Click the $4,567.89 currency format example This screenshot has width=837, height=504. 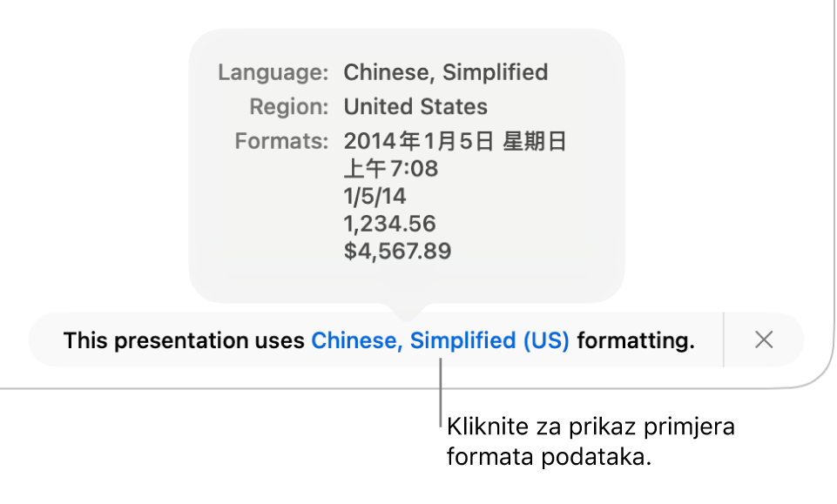coord(398,252)
